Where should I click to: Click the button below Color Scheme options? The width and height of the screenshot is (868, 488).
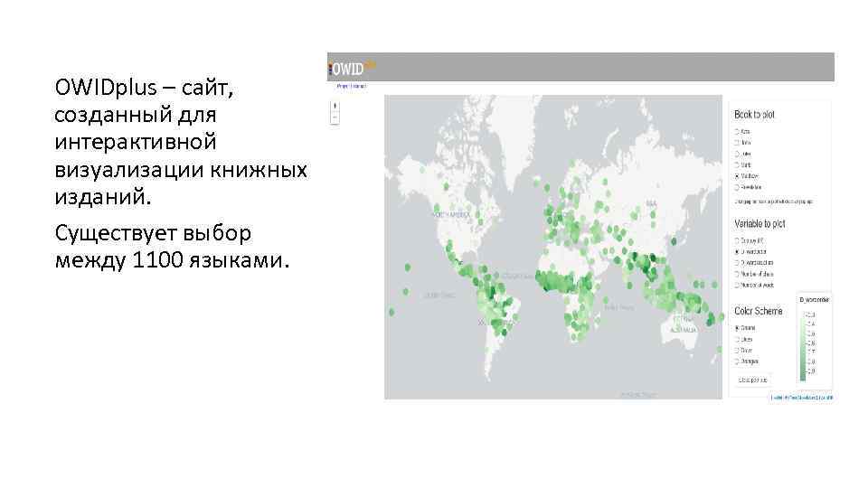point(753,380)
